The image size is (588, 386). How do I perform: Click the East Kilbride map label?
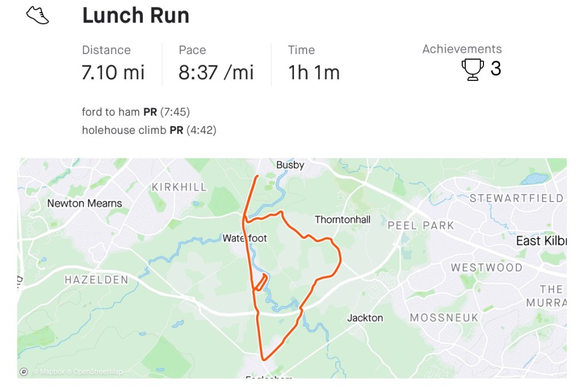click(541, 241)
